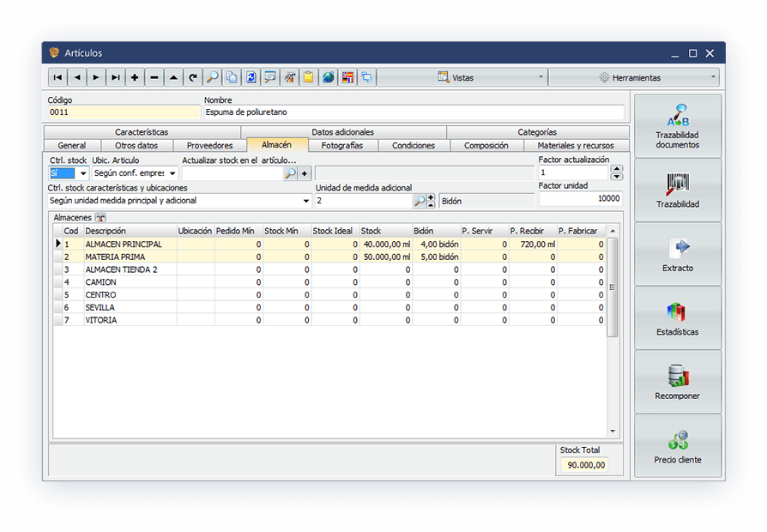767x532 pixels.
Task: Click the yellow clipboard toolbar icon
Action: click(308, 77)
